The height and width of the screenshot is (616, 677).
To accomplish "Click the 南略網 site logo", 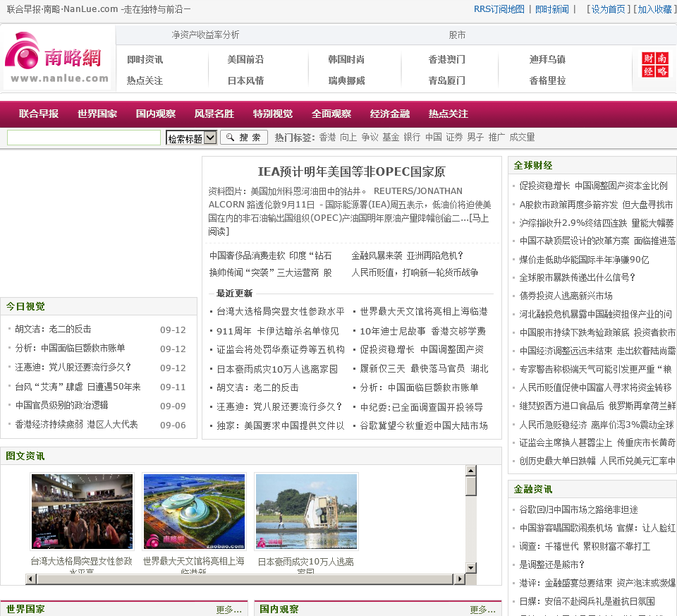I will 58,59.
